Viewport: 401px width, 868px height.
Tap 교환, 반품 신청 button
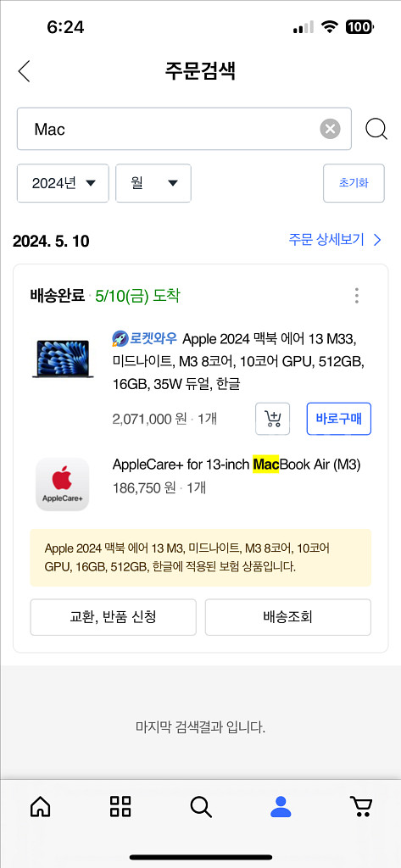pyautogui.click(x=113, y=617)
